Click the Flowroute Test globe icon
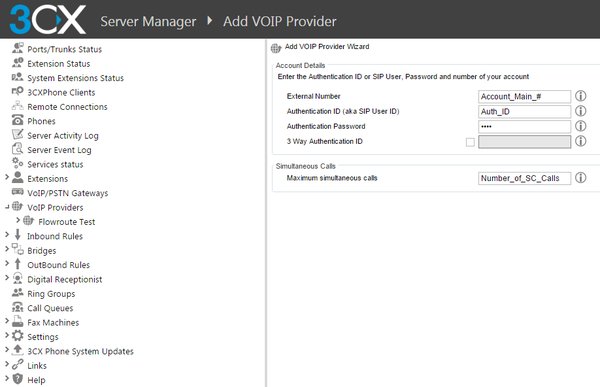Image resolution: width=600 pixels, height=387 pixels. pos(29,220)
